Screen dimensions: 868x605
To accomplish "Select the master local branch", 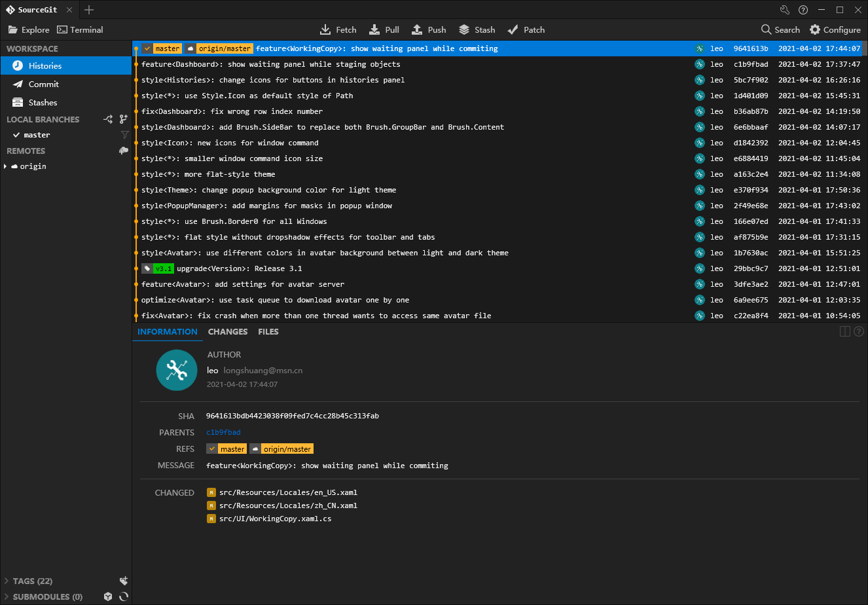I will (x=66, y=135).
